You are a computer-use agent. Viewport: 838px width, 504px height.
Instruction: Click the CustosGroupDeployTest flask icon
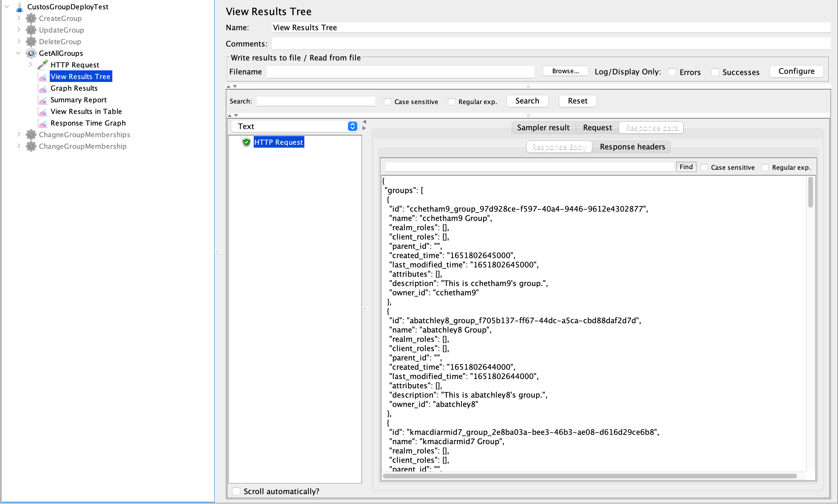pos(19,7)
